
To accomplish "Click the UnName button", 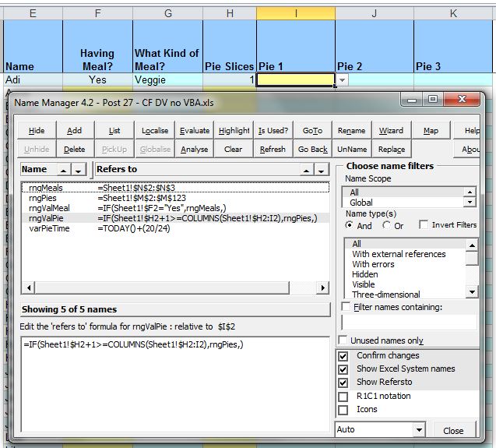I will click(352, 149).
